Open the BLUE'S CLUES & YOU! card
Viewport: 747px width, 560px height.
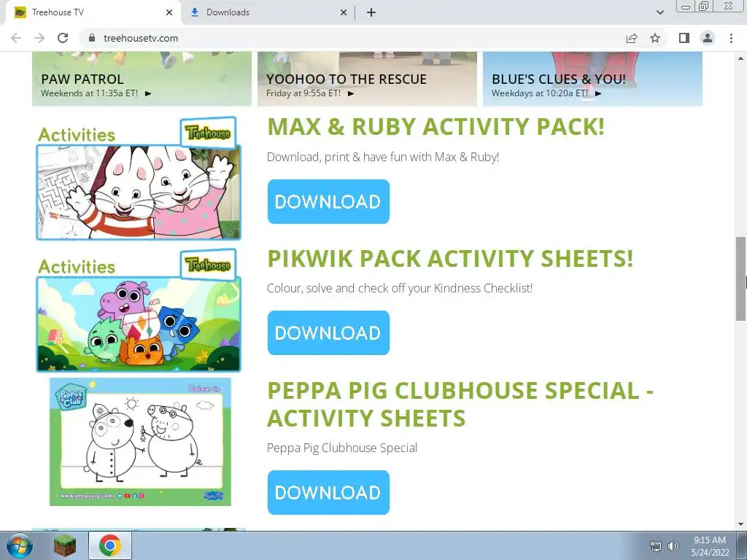[x=592, y=79]
